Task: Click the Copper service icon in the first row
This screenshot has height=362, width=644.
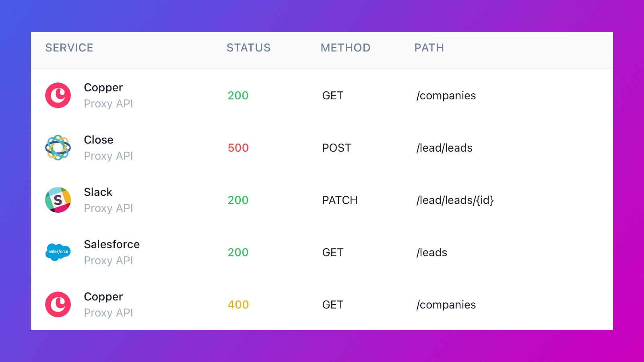Action: point(58,95)
